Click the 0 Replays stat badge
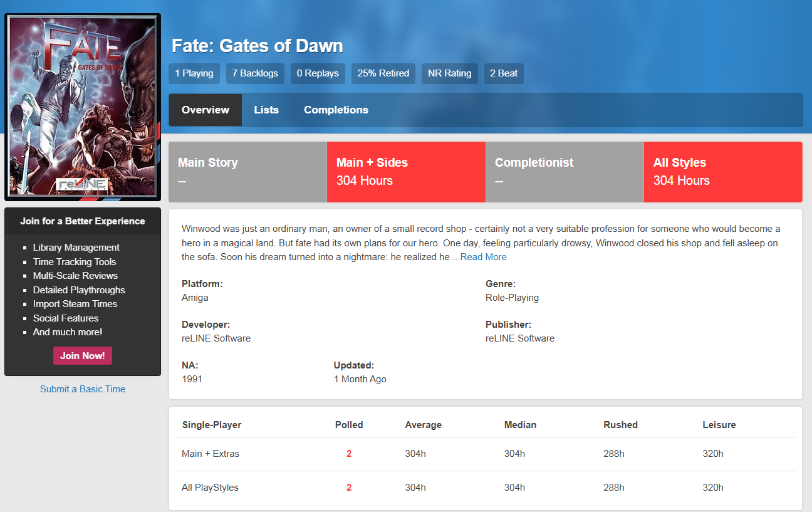 click(318, 73)
